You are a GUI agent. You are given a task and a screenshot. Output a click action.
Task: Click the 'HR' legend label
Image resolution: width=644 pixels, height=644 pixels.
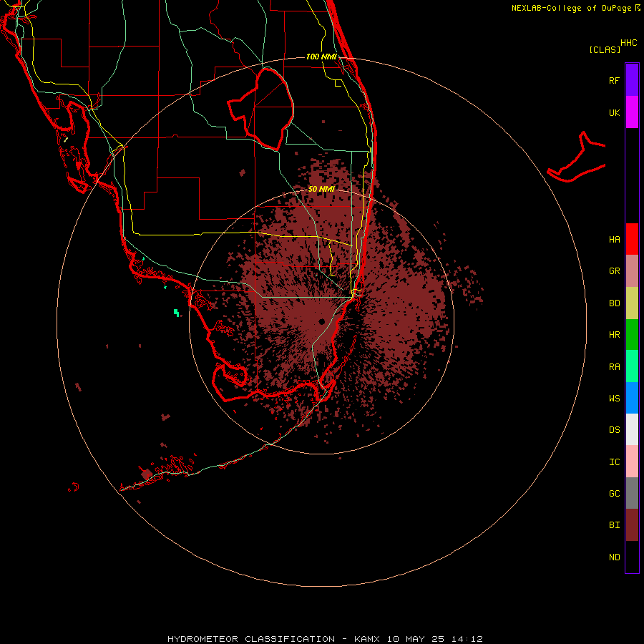[615, 335]
